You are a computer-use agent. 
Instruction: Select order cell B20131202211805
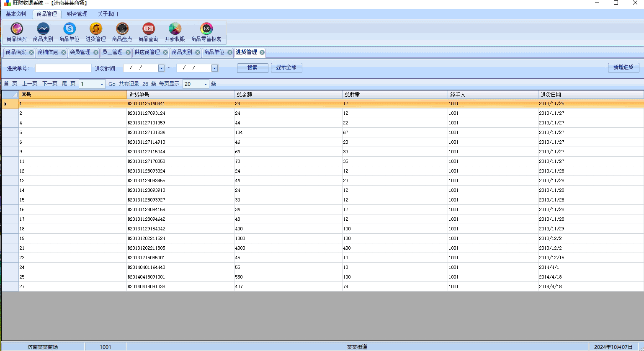point(180,248)
